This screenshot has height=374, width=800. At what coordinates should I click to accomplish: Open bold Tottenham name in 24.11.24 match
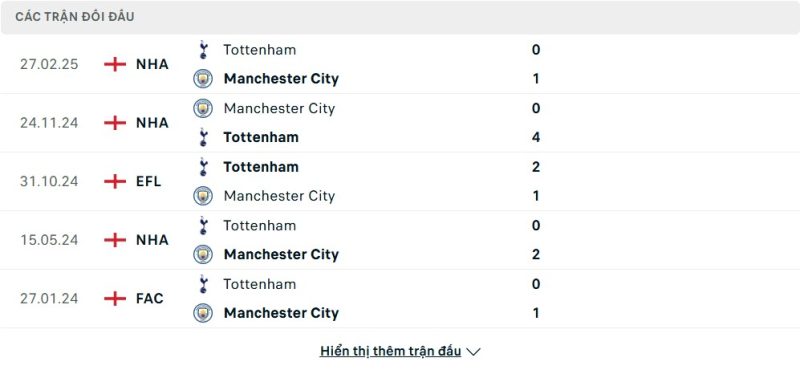(261, 137)
